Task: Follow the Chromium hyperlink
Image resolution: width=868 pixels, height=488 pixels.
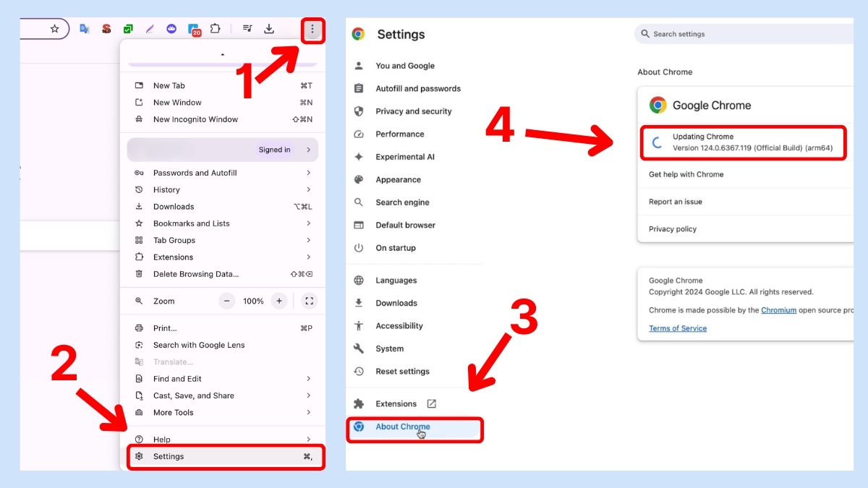Action: tap(778, 310)
